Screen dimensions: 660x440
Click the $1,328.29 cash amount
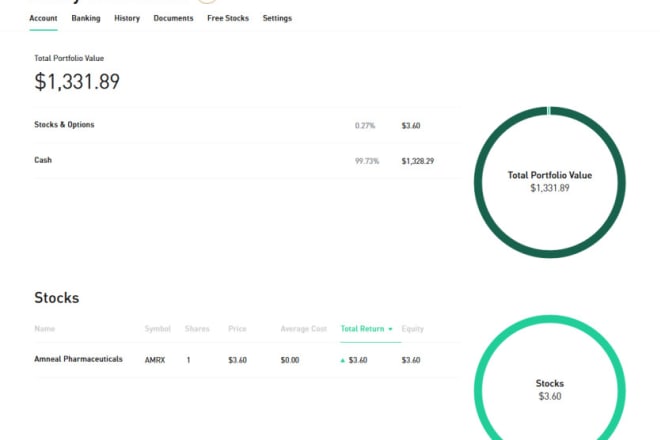[418, 161]
